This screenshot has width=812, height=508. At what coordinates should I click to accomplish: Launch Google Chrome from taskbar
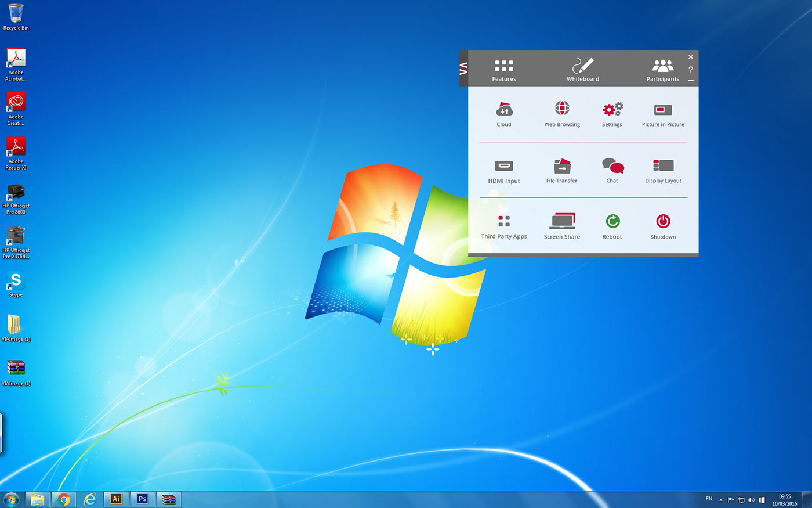coord(64,499)
